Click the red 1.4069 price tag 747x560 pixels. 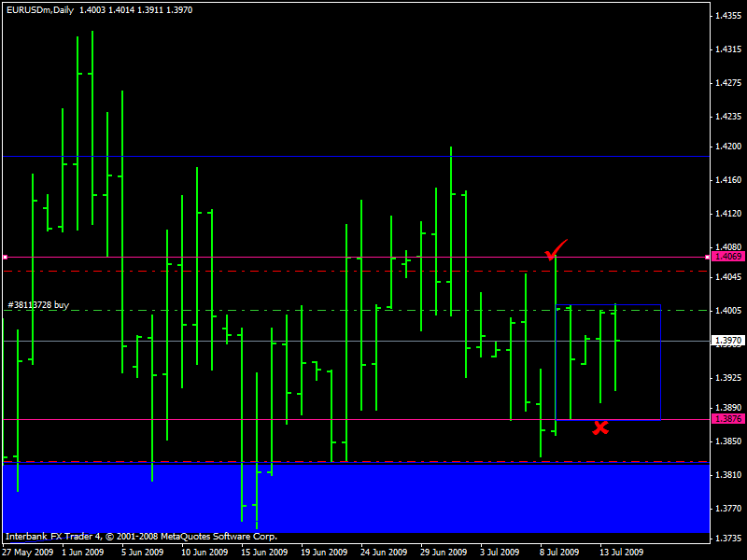point(727,256)
